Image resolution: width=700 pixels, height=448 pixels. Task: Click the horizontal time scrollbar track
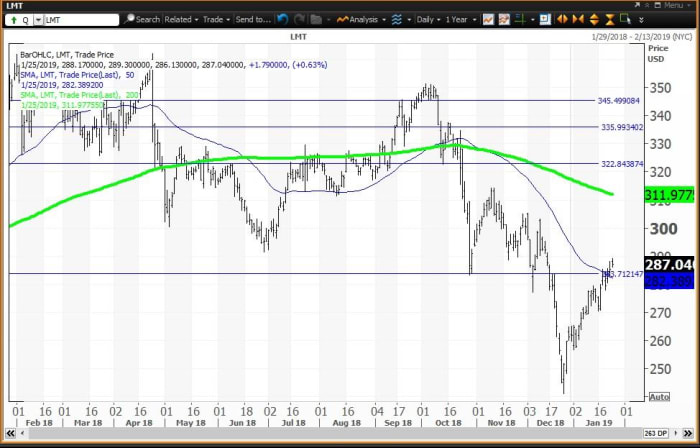tap(334, 433)
